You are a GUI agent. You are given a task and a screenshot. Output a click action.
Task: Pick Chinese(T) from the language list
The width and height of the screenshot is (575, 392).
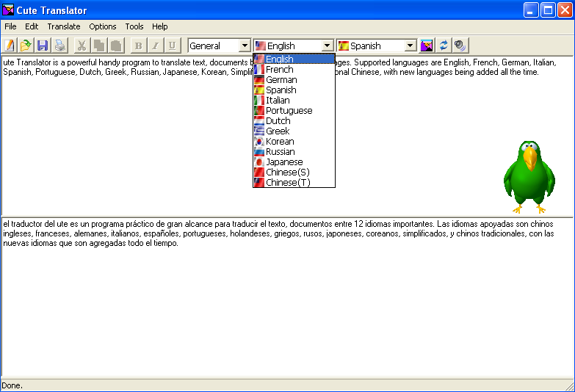294,182
